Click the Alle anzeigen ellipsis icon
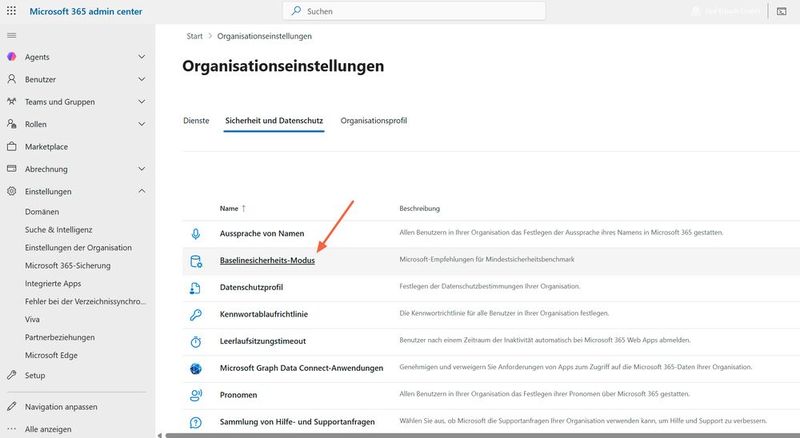 click(11, 429)
